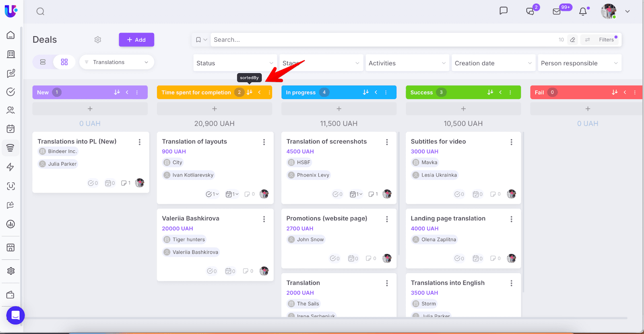Expand the Person responsible dropdown
This screenshot has width=644, height=334.
pos(579,63)
